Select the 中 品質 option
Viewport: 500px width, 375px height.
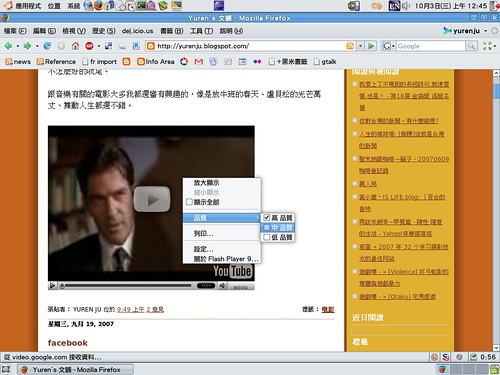[278, 227]
